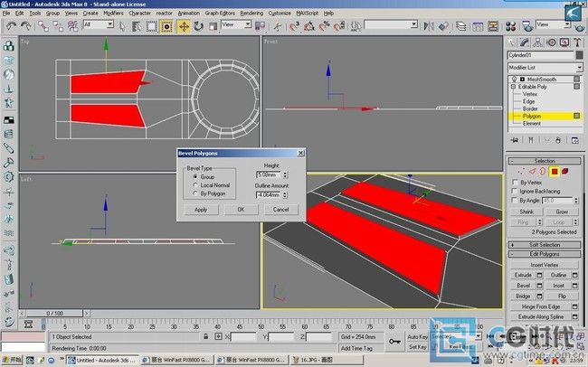Click Cancel in Bevel Polygons dialog

280,210
